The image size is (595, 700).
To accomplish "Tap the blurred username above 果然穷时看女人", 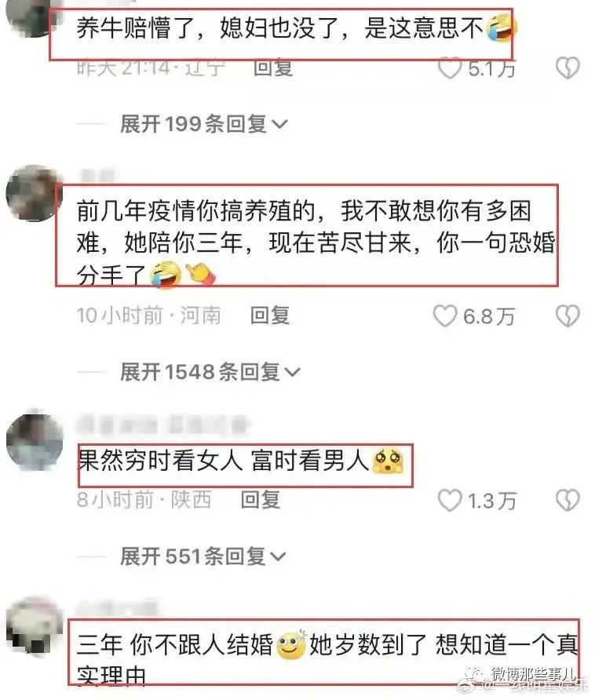I will (162, 425).
